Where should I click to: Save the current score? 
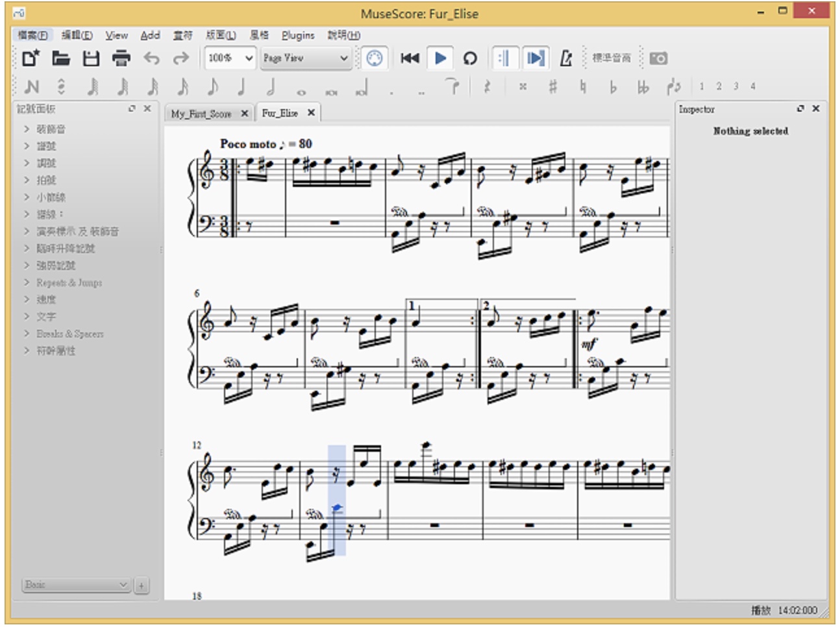[x=91, y=58]
